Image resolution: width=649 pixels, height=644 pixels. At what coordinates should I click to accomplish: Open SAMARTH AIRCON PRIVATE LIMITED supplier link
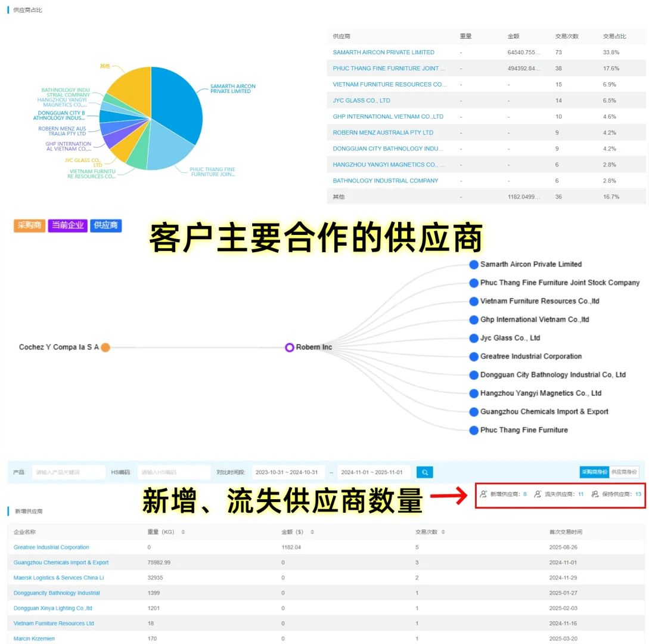(384, 52)
